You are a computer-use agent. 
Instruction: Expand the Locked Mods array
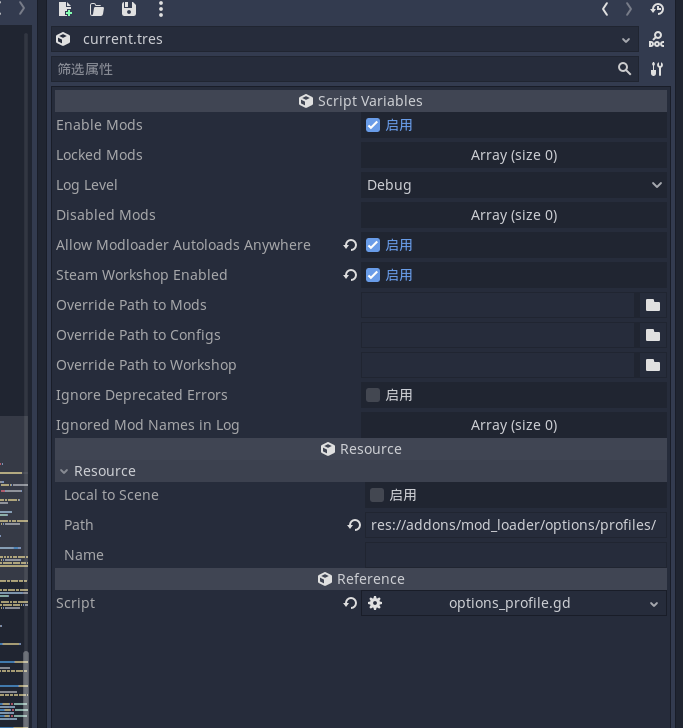point(514,155)
